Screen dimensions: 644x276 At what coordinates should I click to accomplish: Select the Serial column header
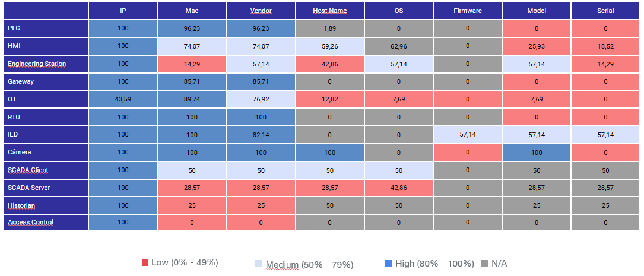[605, 11]
